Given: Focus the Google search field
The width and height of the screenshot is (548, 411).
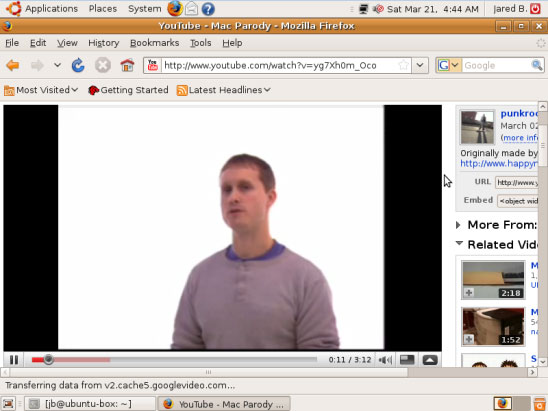Looking at the screenshot, I should pos(496,65).
